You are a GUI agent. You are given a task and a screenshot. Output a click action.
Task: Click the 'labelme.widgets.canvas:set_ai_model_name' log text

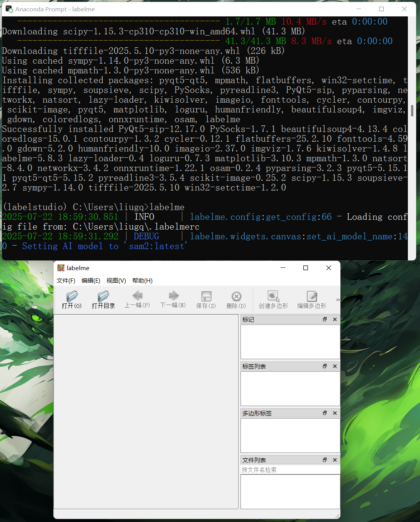tap(291, 236)
